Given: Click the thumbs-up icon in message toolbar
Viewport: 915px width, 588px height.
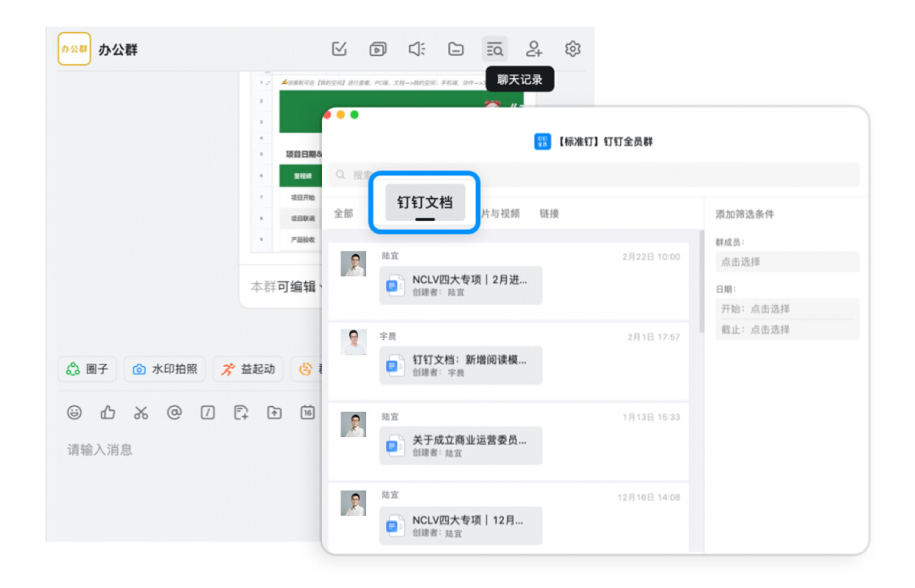Looking at the screenshot, I should tap(108, 413).
